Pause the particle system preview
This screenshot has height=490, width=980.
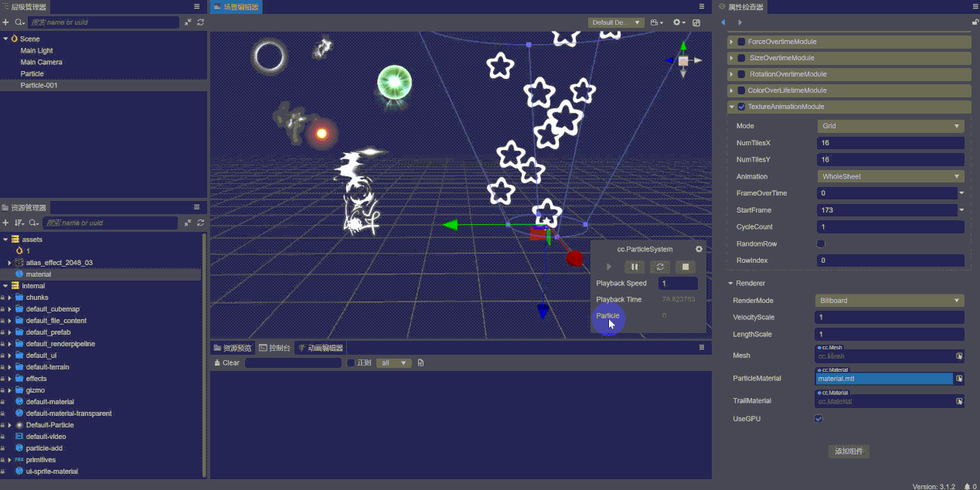click(634, 267)
